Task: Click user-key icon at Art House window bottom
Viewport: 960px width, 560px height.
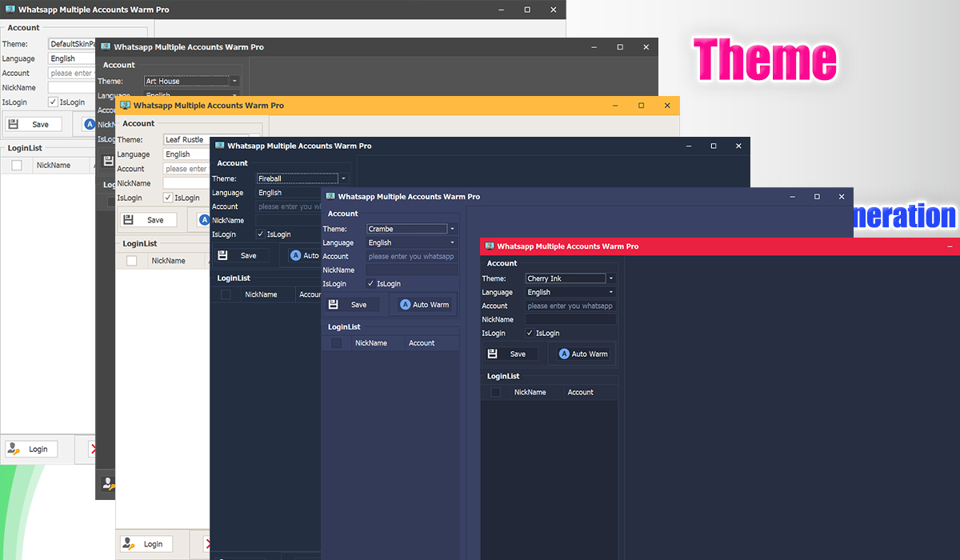Action: pos(109,483)
